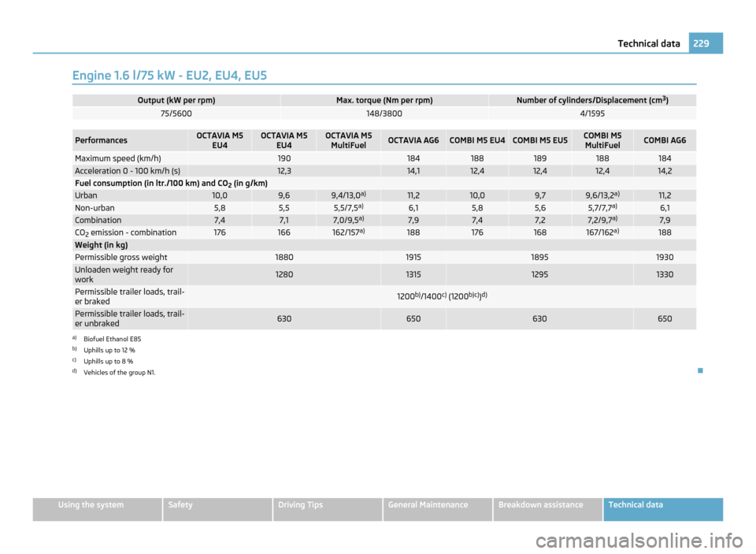Image resolution: width=756 pixels, height=554 pixels.
Task: Select the maximum speed value 189
Action: tap(539, 158)
